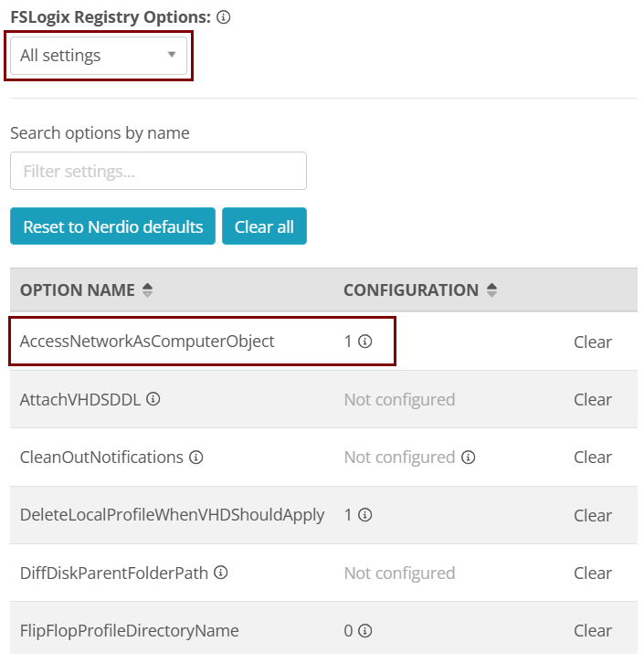The height and width of the screenshot is (663, 644).
Task: Open the All settings dropdown
Action: tap(99, 56)
